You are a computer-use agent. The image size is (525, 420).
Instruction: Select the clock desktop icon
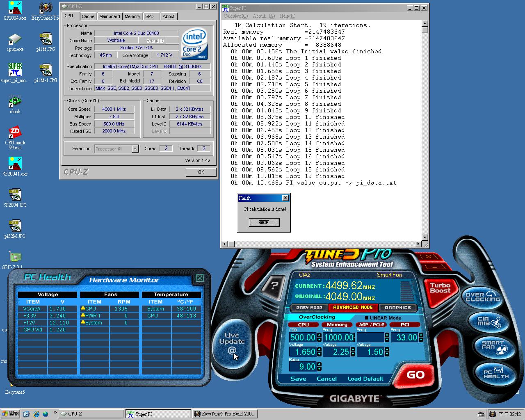[15, 104]
